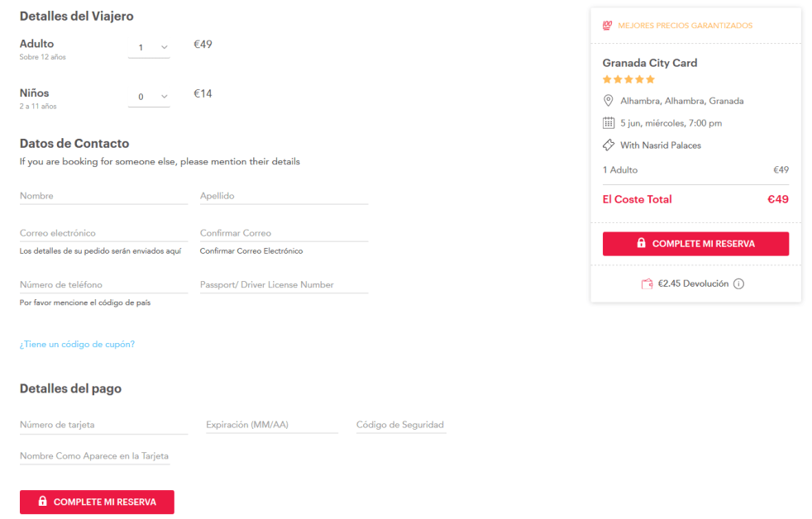Click the ticket icon by Nasrid Palaces
This screenshot has height=519, width=812.
point(609,145)
